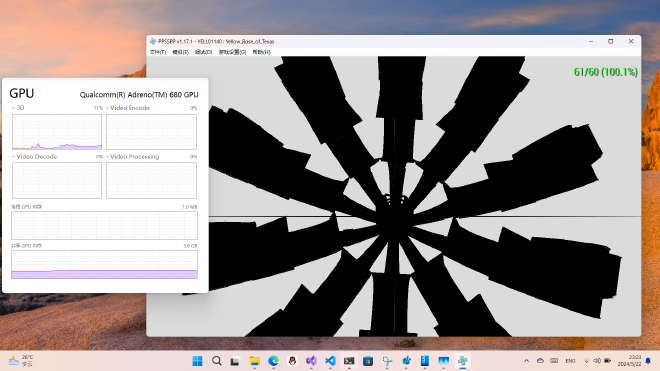Launch Microsoft Edge from taskbar
The height and width of the screenshot is (371, 660).
[273, 361]
